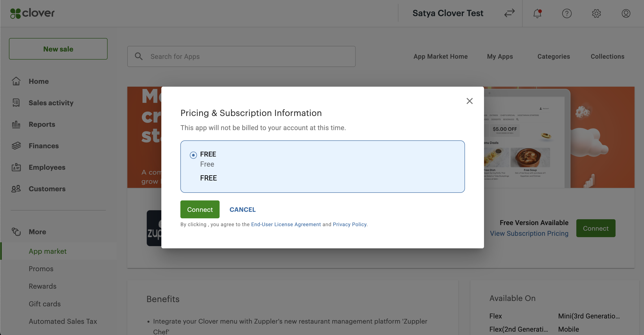The height and width of the screenshot is (335, 644).
Task: Click the Employees badge icon
Action: point(16,167)
